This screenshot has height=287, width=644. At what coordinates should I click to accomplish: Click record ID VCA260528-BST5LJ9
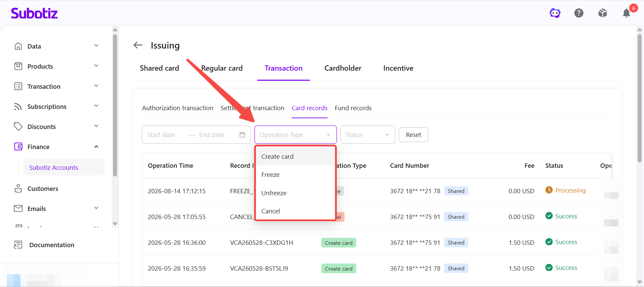259,268
